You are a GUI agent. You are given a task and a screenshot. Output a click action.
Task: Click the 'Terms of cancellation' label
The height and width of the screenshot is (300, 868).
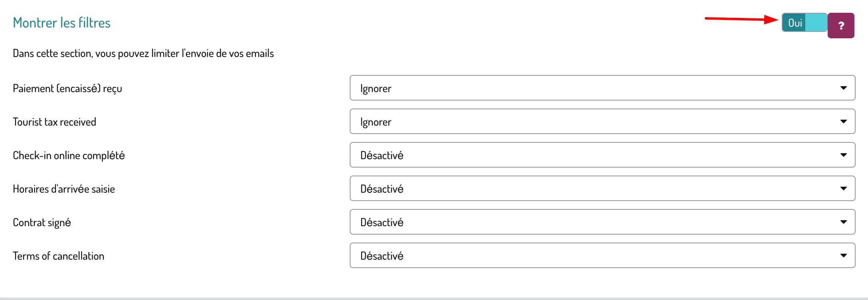tap(58, 256)
